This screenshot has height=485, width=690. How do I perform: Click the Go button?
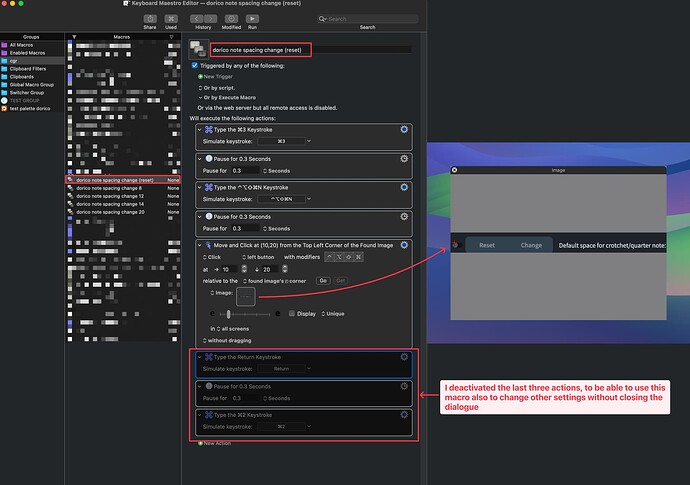click(323, 281)
